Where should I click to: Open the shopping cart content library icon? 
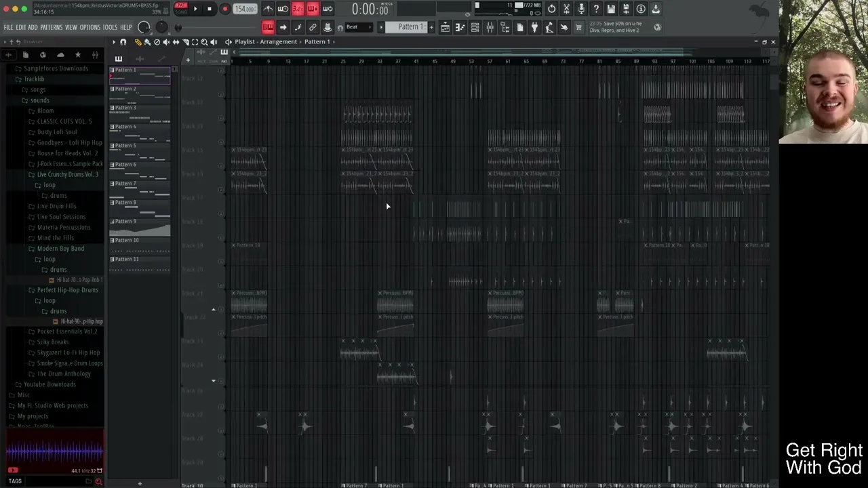pos(578,27)
